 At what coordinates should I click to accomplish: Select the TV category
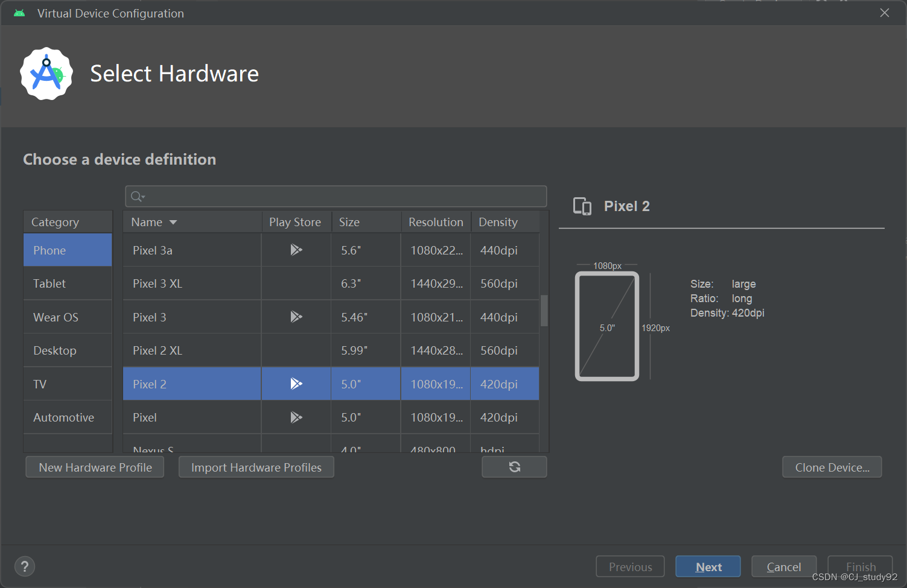tap(68, 384)
